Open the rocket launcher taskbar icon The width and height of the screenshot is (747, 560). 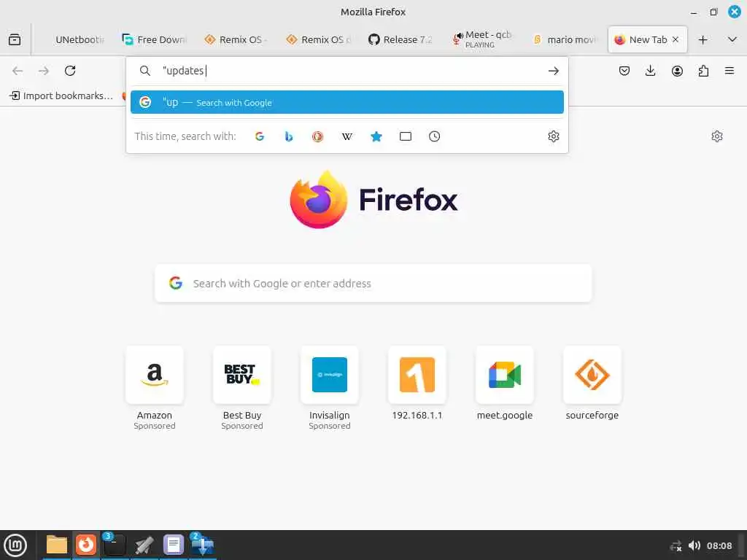[144, 545]
